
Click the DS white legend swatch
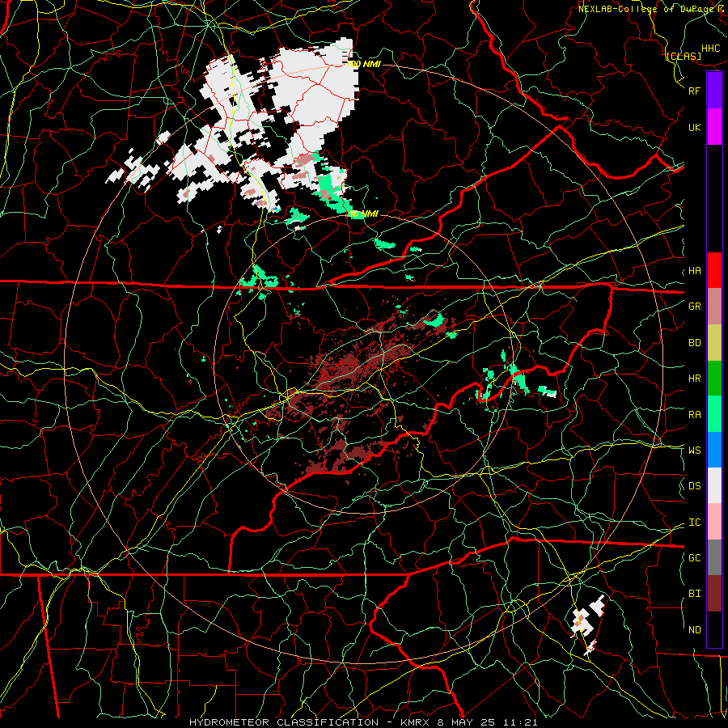click(x=714, y=485)
